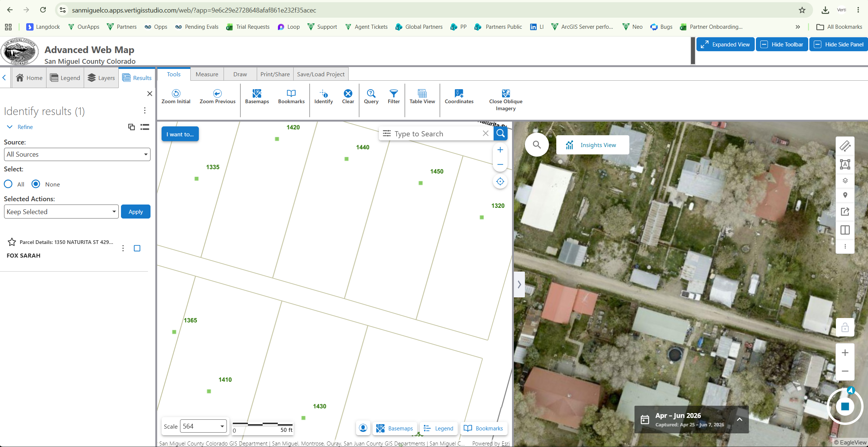Open Bookmarks in the Tools ribbon
868x447 pixels.
tap(291, 97)
